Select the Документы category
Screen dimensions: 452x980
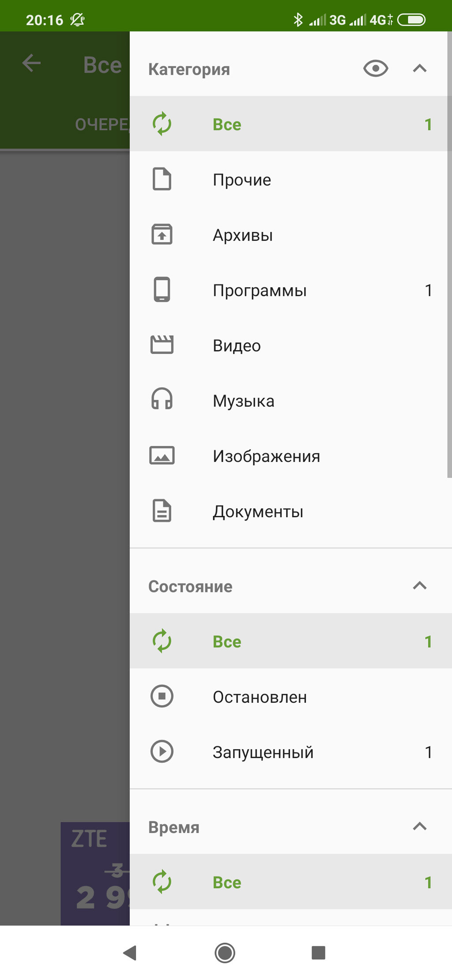291,511
